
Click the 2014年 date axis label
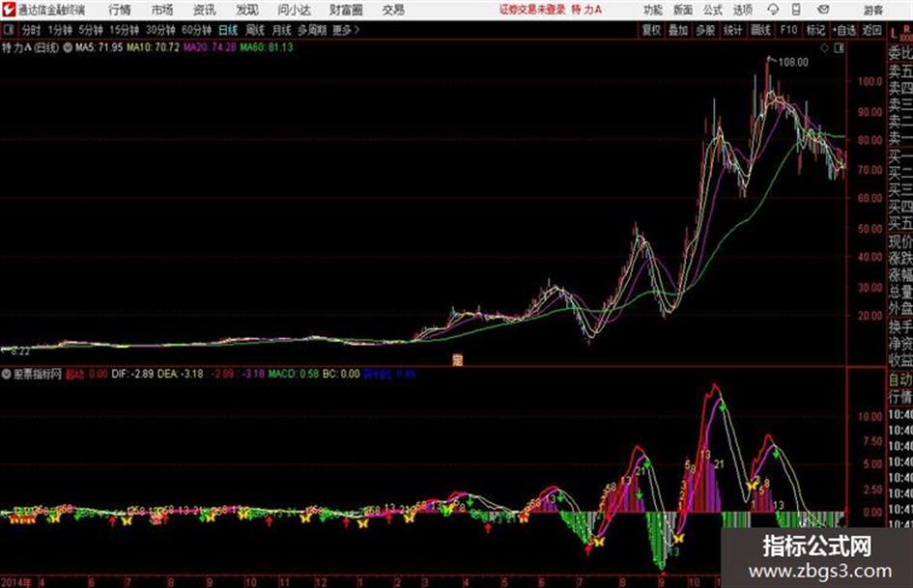(15, 582)
